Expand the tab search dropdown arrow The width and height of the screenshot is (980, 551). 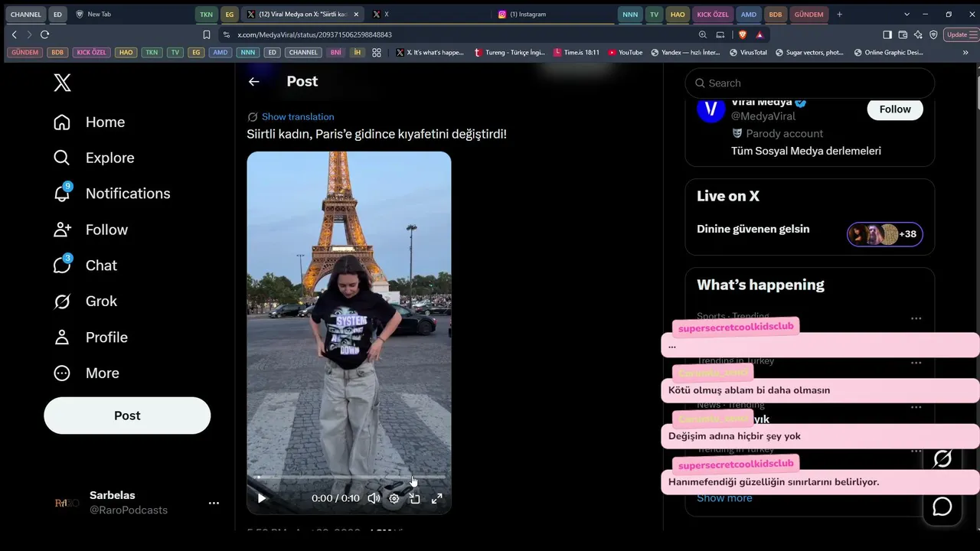click(907, 15)
